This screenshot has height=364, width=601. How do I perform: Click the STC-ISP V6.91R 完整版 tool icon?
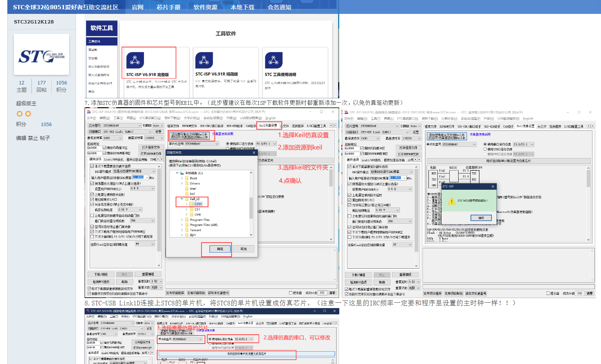coord(135,60)
